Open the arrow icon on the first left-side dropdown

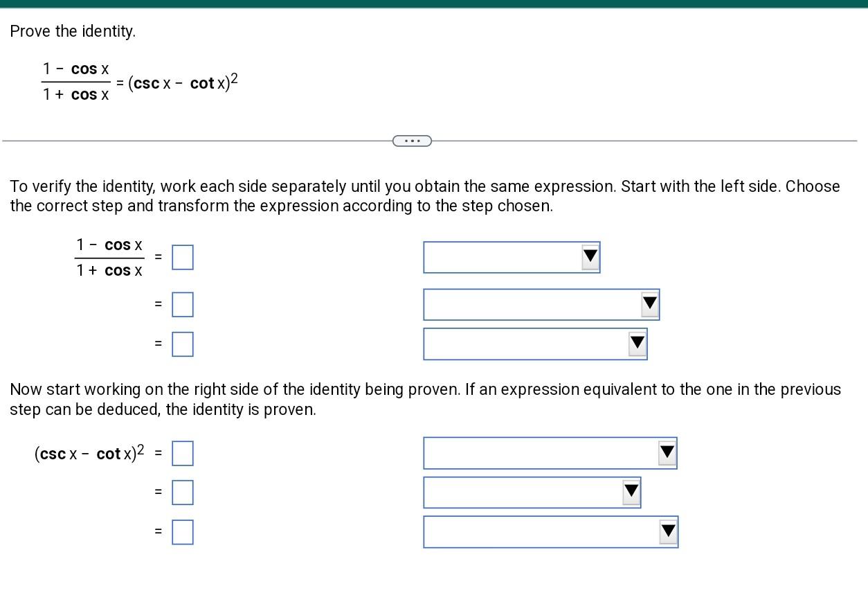(590, 257)
